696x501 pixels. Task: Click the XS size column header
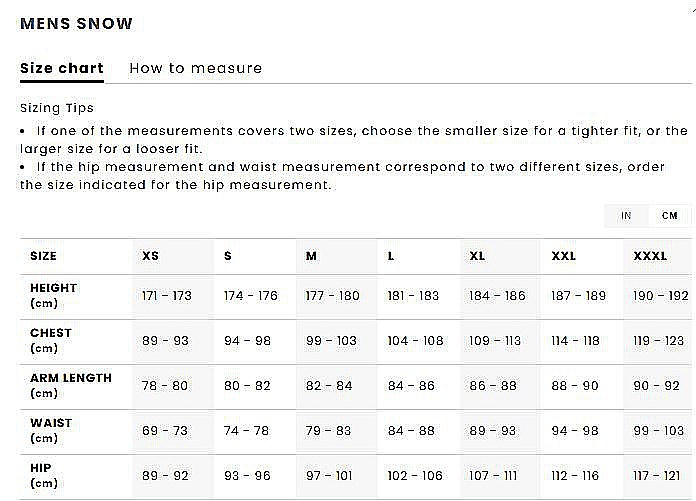150,256
